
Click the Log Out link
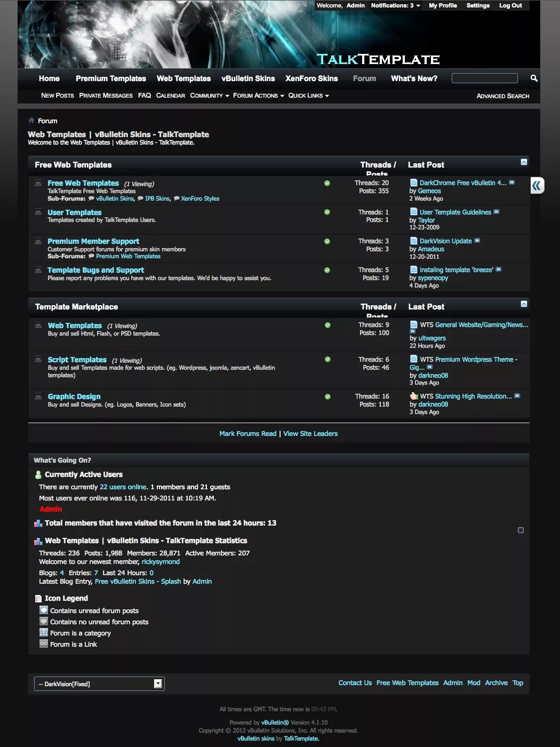[510, 5]
